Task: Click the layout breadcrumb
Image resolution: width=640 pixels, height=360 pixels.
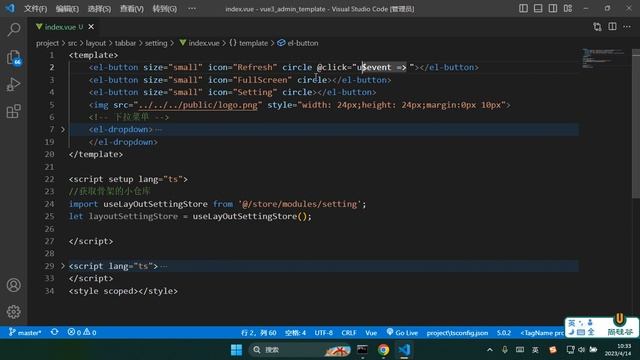Action: [96, 43]
